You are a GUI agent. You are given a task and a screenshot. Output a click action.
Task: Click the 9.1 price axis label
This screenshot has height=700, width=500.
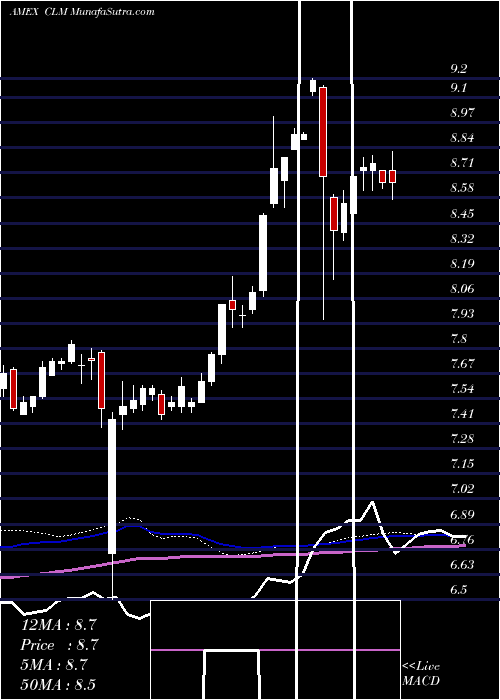coord(458,88)
